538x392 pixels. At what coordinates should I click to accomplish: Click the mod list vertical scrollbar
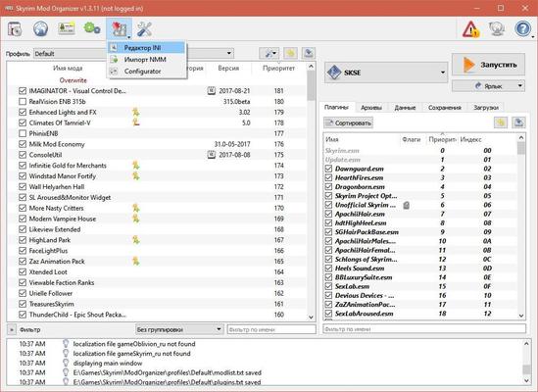coord(312,191)
